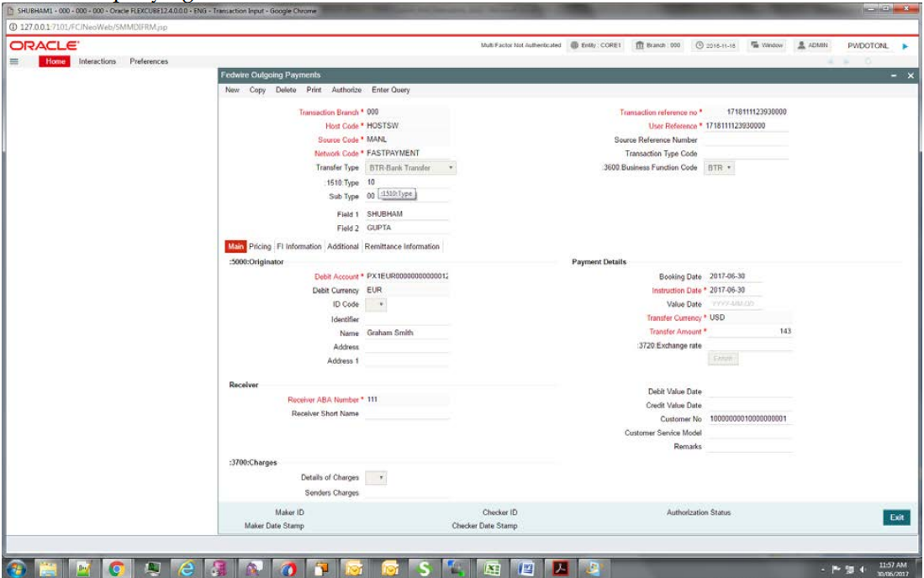The width and height of the screenshot is (924, 578).
Task: Click the Receiver ABA Number field
Action: (x=407, y=400)
